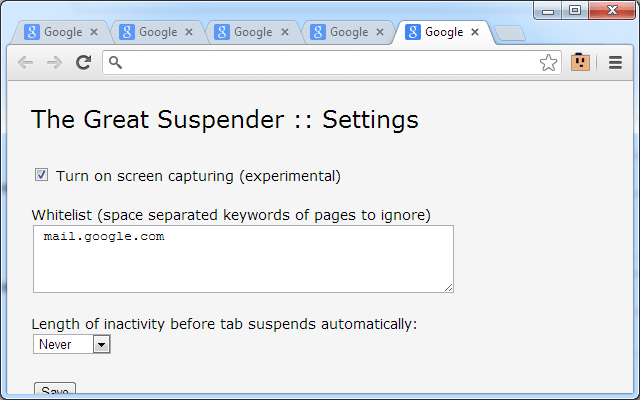
Task: Reload the current page
Action: 84,62
